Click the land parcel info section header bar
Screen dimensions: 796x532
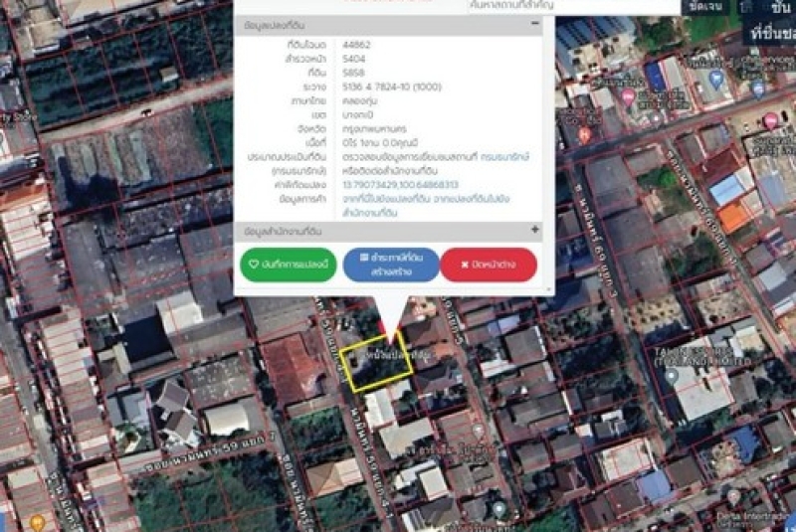click(x=388, y=24)
